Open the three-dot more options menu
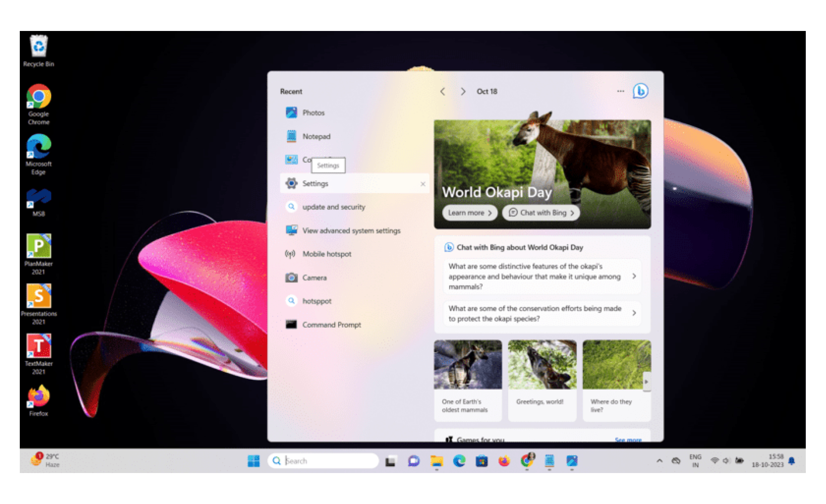Screen dimensions: 826x504 620,91
